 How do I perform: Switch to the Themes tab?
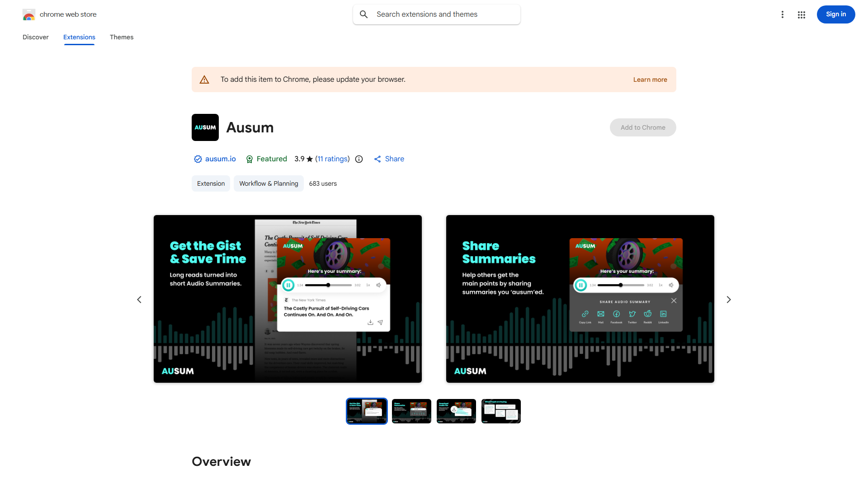click(x=121, y=37)
